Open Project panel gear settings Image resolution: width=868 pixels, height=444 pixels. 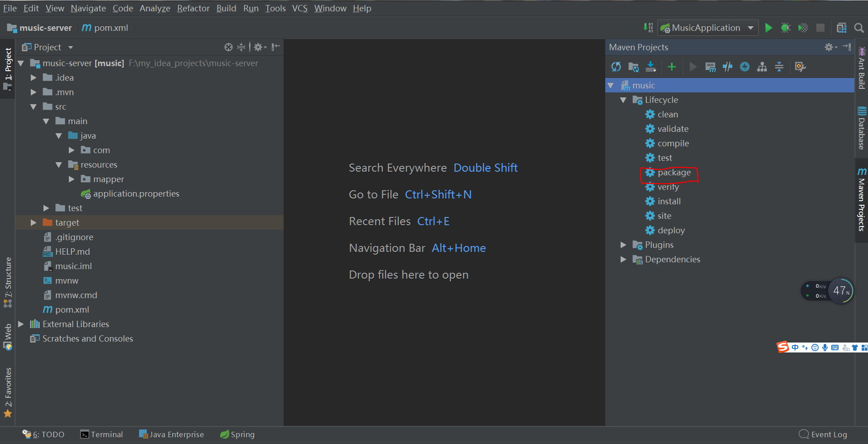260,47
